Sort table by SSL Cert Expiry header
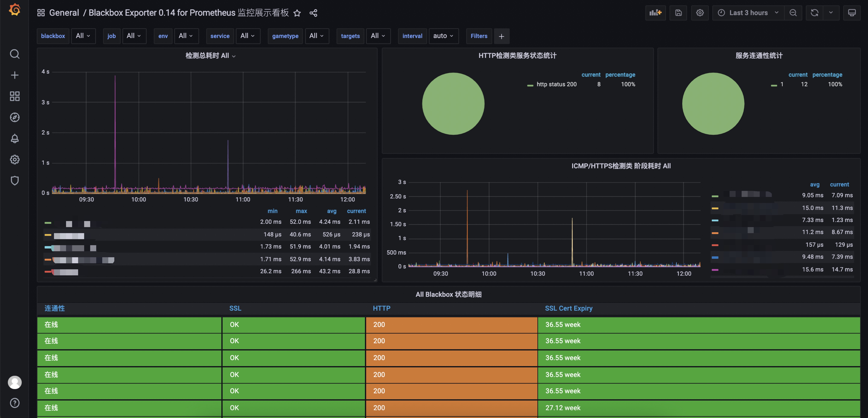The image size is (868, 418). (x=569, y=308)
